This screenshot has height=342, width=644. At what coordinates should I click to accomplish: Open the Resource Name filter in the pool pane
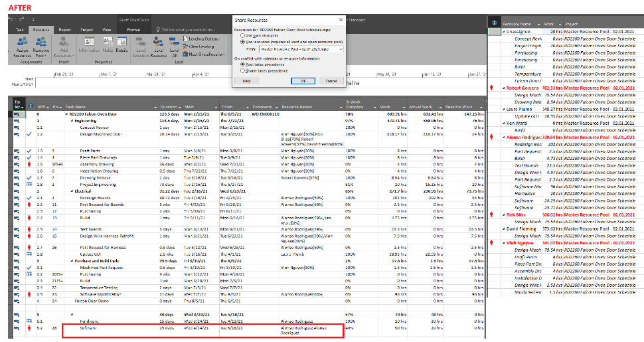[538, 25]
